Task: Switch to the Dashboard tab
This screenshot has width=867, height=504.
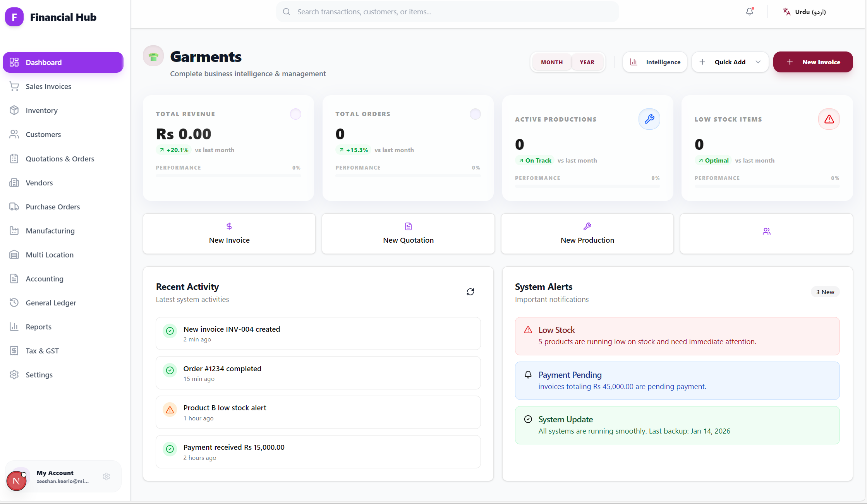Action: pyautogui.click(x=43, y=62)
